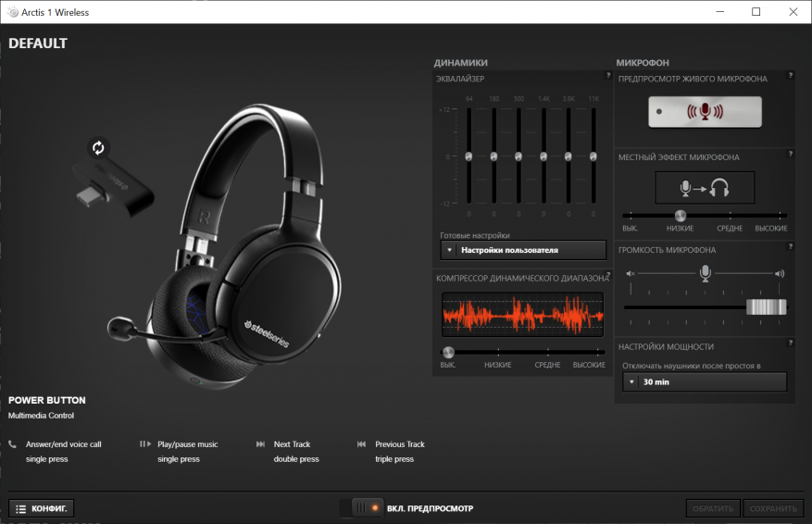Image resolution: width=812 pixels, height=524 pixels.
Task: Click the 3.9K equalizer slider knob
Action: tap(568, 156)
